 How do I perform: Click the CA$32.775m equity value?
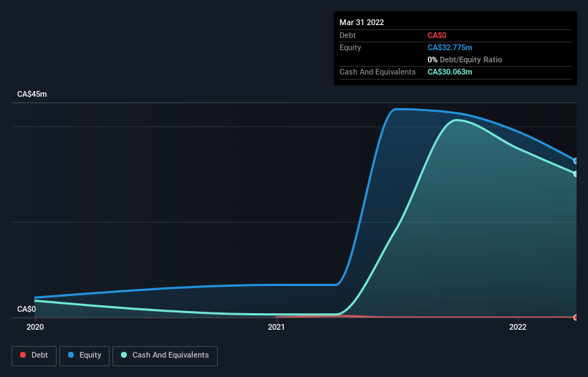[450, 47]
